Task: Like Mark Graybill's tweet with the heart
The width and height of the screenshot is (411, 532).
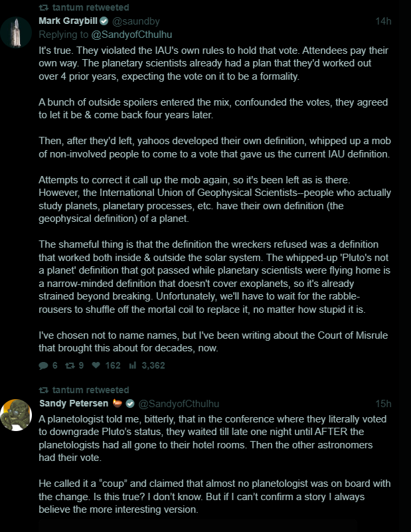Action: tap(96, 365)
